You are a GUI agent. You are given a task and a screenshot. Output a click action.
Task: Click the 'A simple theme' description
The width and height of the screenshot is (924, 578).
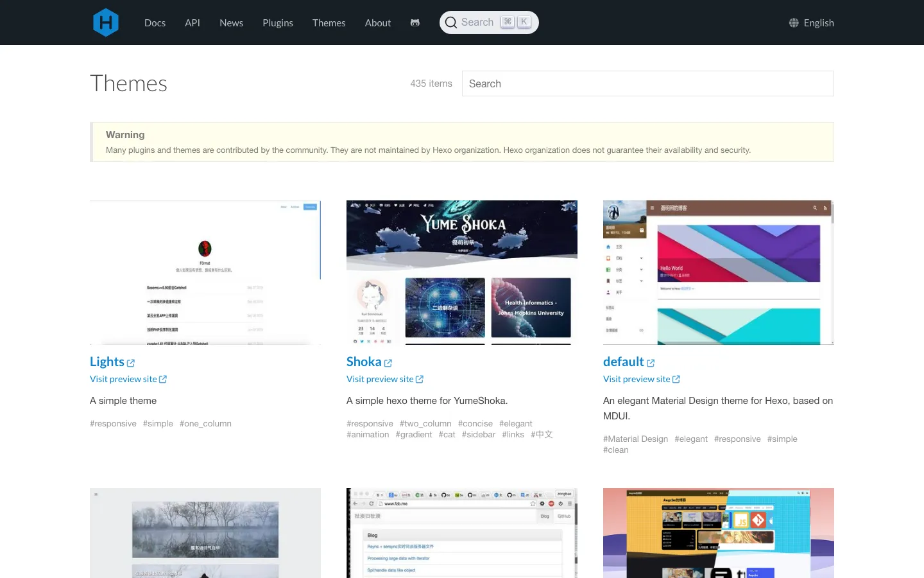123,400
